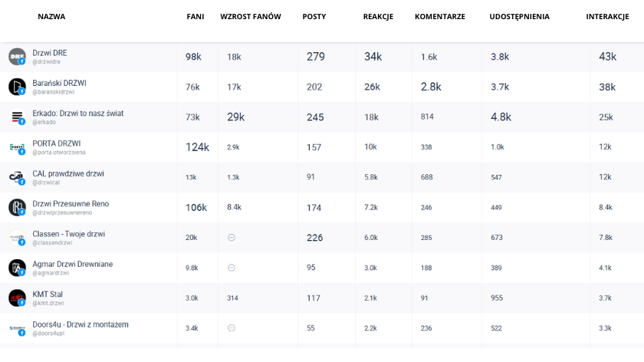Viewport: 644px width, 362px height.
Task: Sort by KOMENTARZE column header
Action: [x=440, y=17]
